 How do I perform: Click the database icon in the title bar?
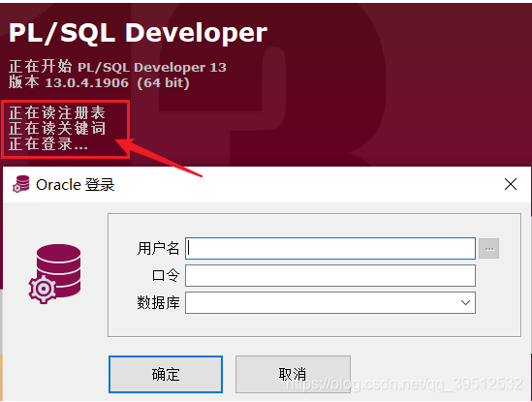(21, 184)
